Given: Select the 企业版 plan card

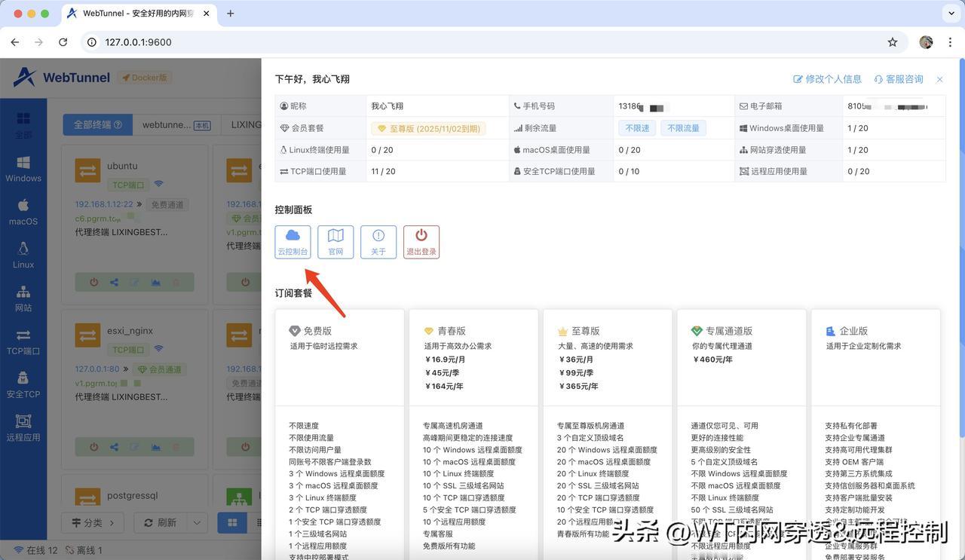Looking at the screenshot, I should 876,433.
